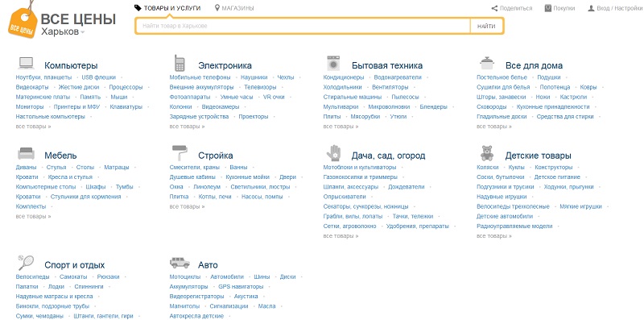This screenshot has width=644, height=320.
Task: Open Радиоуправляемые модели subcategory link
Action: click(514, 226)
